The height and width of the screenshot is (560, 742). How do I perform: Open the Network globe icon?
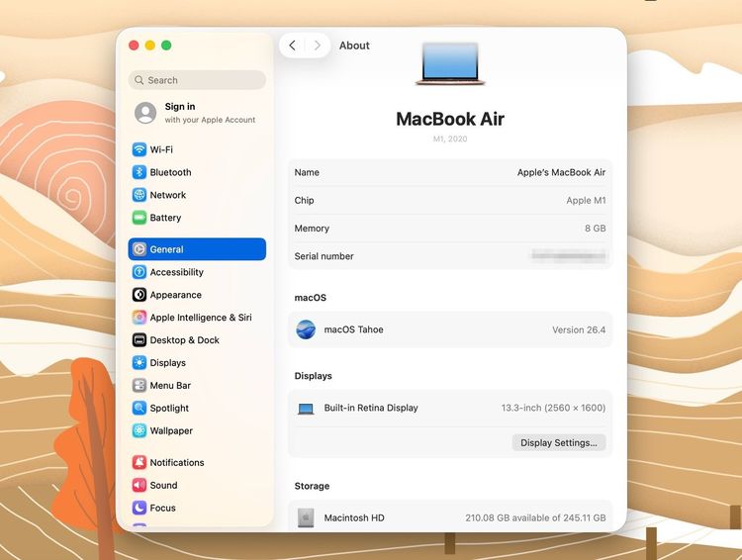pos(139,195)
